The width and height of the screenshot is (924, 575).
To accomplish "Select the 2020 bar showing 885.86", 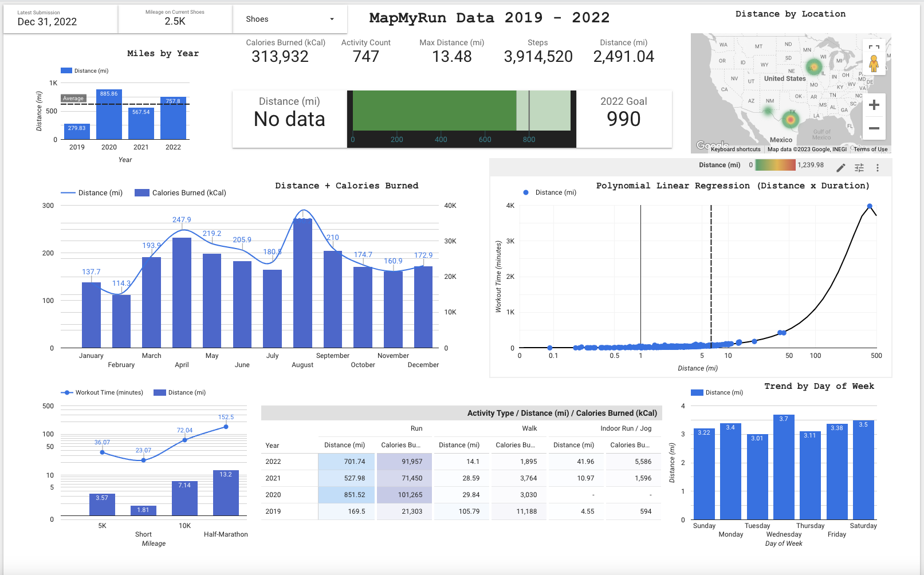I will point(109,115).
